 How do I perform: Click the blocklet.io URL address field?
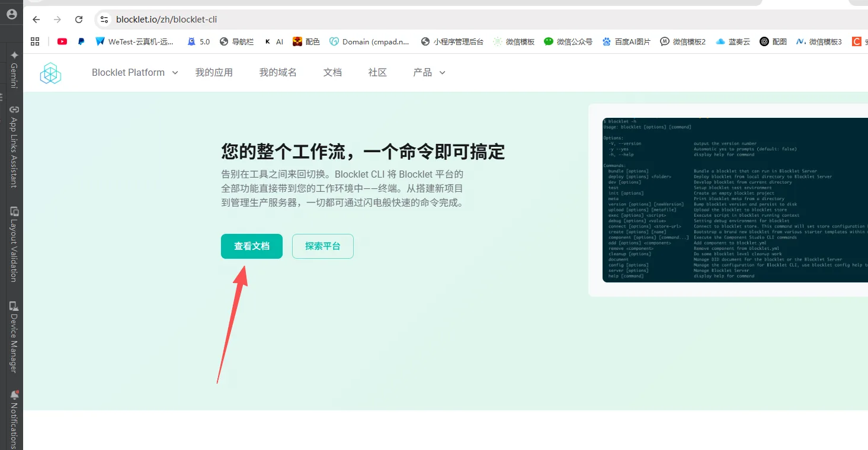click(x=166, y=20)
